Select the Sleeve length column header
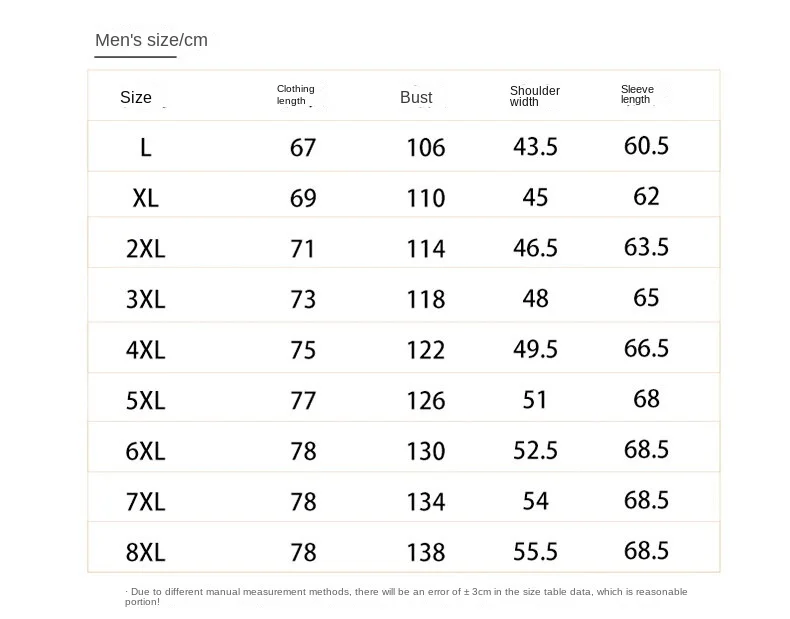Screen dimensions: 790x619 (x=637, y=94)
